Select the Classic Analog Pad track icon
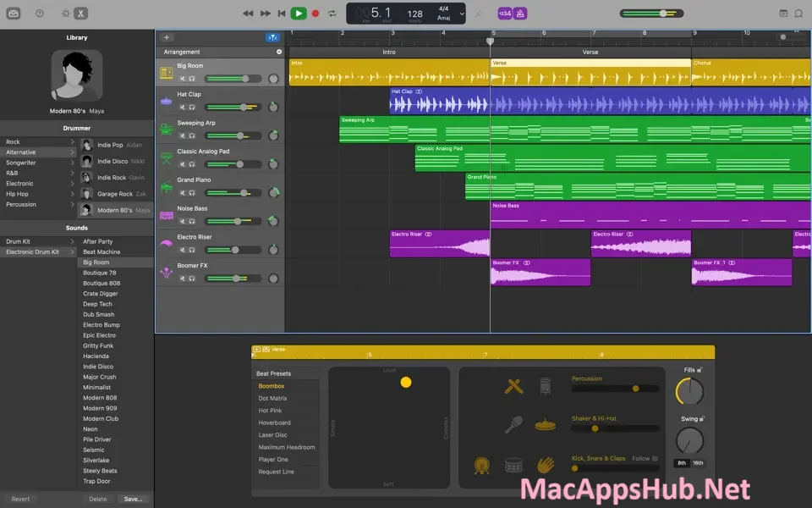This screenshot has width=812, height=508. click(167, 158)
